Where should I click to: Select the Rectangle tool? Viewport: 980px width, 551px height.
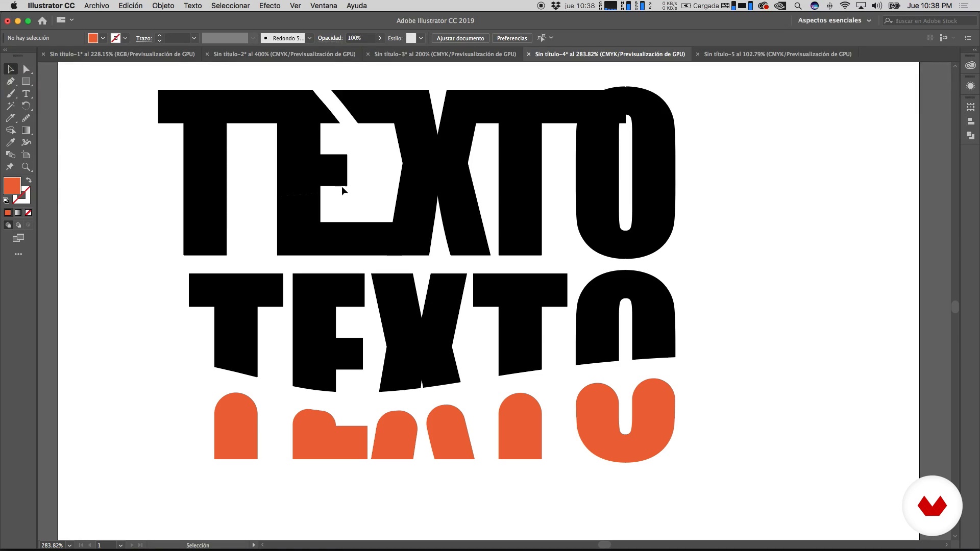click(27, 82)
